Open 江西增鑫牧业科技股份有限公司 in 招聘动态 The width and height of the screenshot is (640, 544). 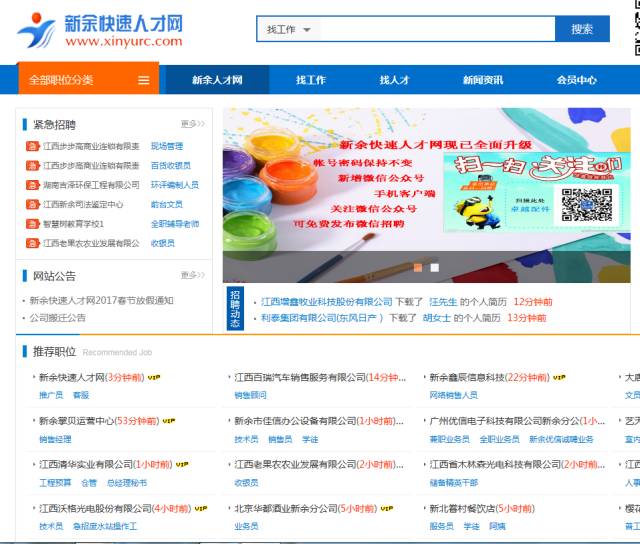coord(327,302)
